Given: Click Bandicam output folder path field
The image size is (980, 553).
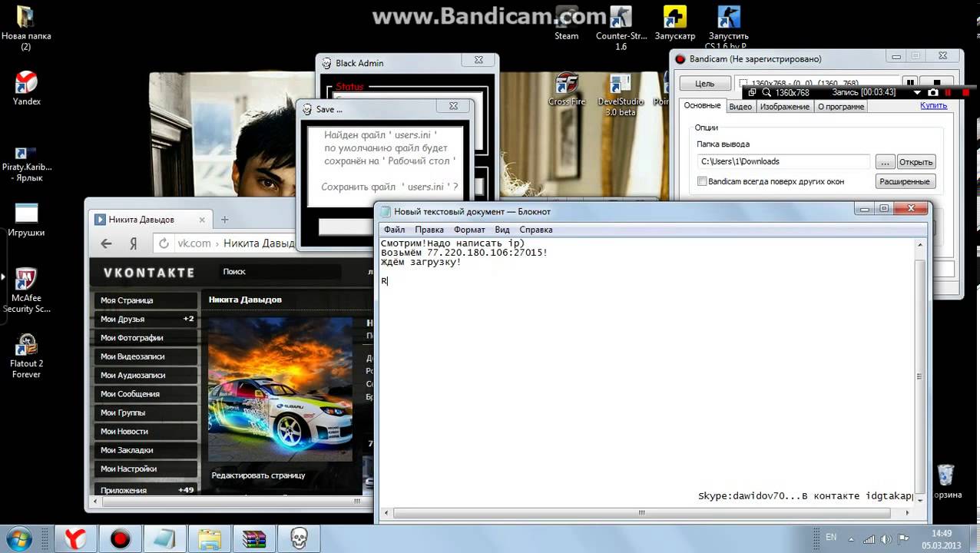Looking at the screenshot, I should (x=783, y=162).
